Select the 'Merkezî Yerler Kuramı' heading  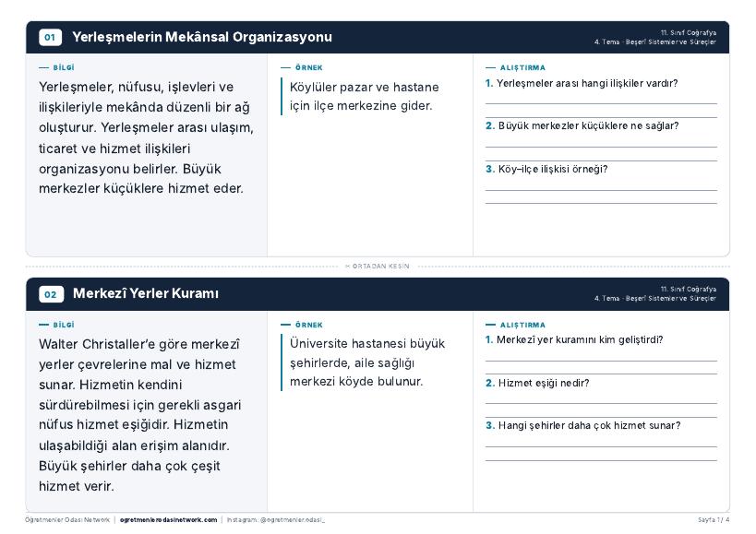(146, 293)
